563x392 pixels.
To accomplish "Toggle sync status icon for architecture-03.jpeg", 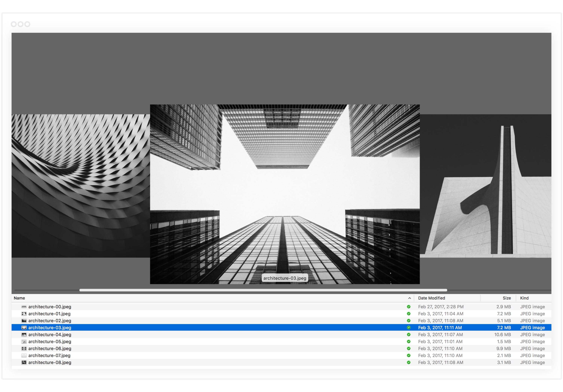I will pos(408,327).
